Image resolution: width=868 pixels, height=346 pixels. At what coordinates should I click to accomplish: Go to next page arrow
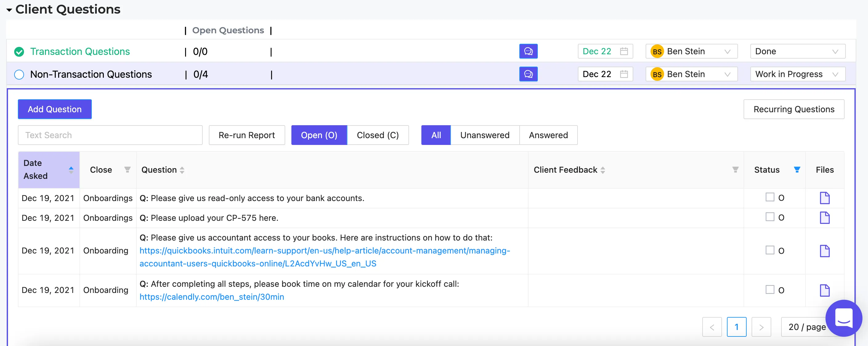pos(761,327)
